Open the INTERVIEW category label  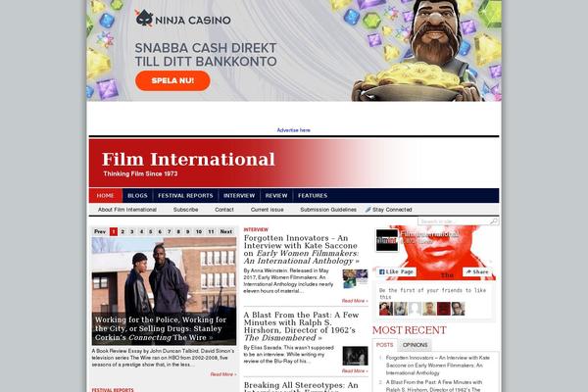256,229
